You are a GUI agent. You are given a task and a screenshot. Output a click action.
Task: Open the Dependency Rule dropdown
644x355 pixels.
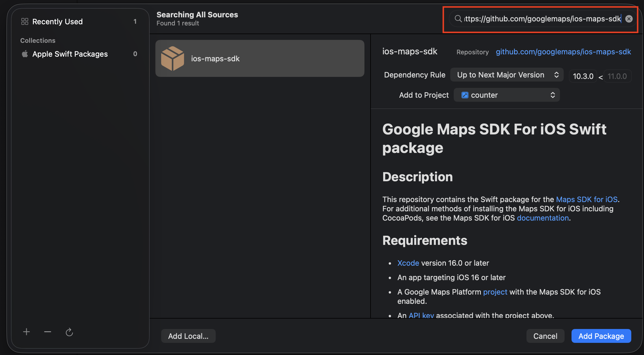click(x=507, y=75)
